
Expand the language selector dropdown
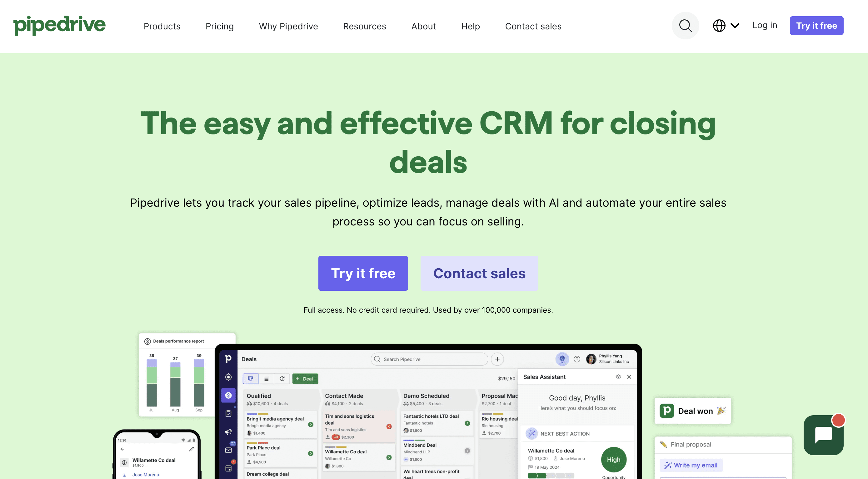726,25
